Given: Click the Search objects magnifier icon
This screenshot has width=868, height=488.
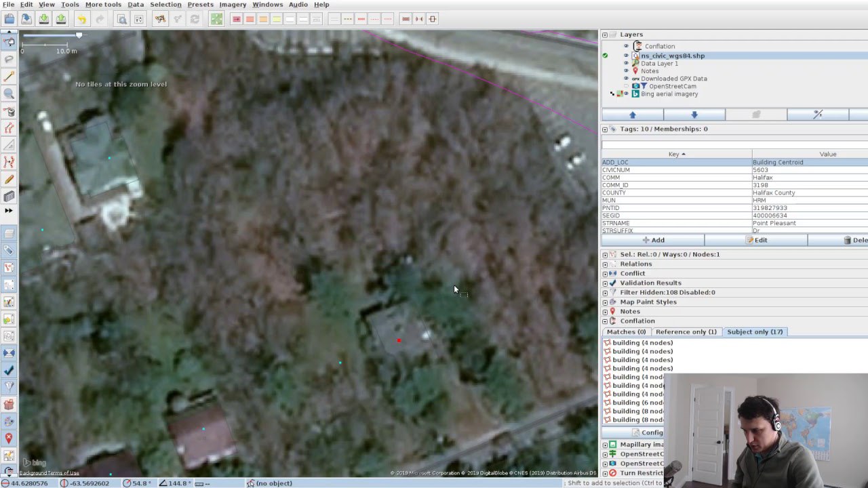Looking at the screenshot, I should coord(122,19).
